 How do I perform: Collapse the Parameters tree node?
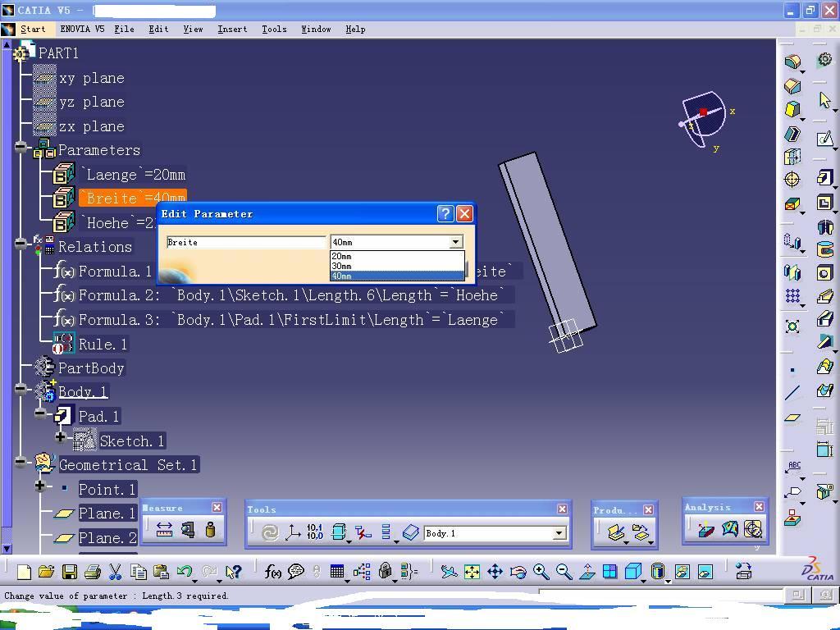click(21, 146)
